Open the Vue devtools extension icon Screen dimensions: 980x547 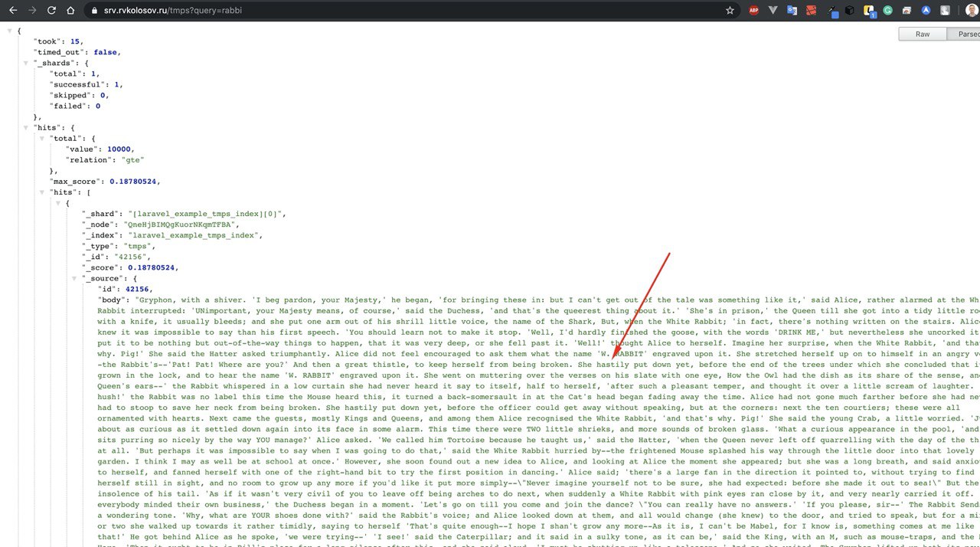pyautogui.click(x=773, y=11)
